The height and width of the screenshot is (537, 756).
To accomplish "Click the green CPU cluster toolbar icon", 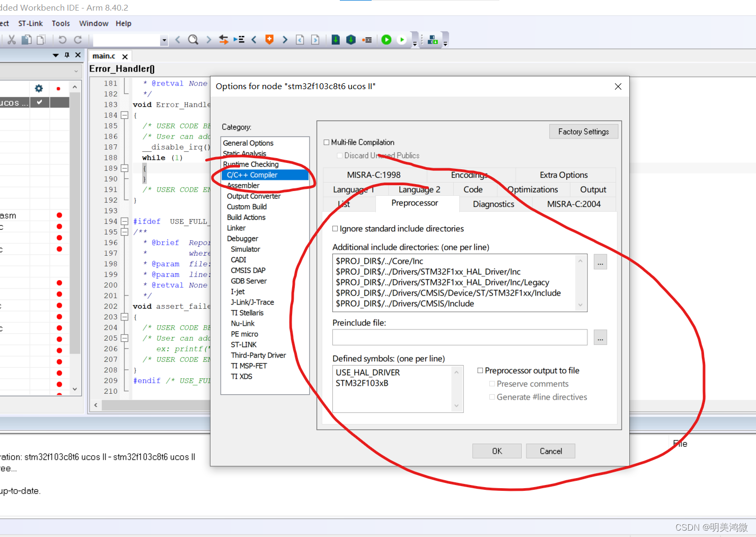I will [x=433, y=39].
